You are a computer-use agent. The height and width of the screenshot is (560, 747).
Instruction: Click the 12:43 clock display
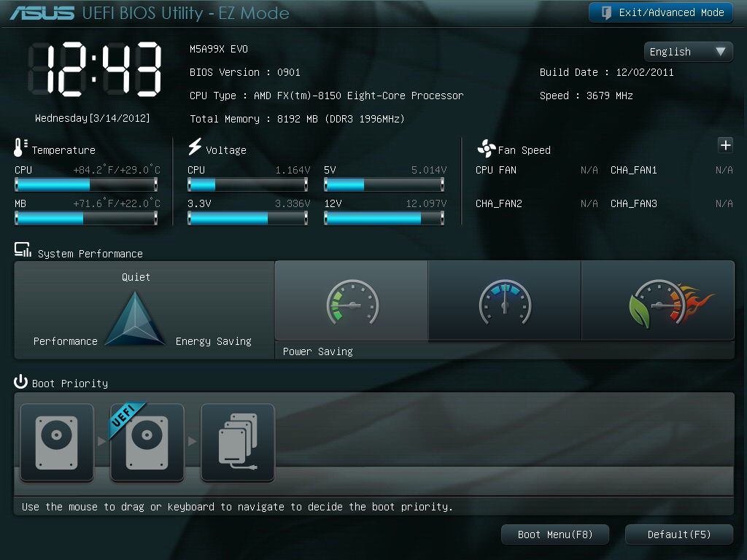(x=96, y=69)
